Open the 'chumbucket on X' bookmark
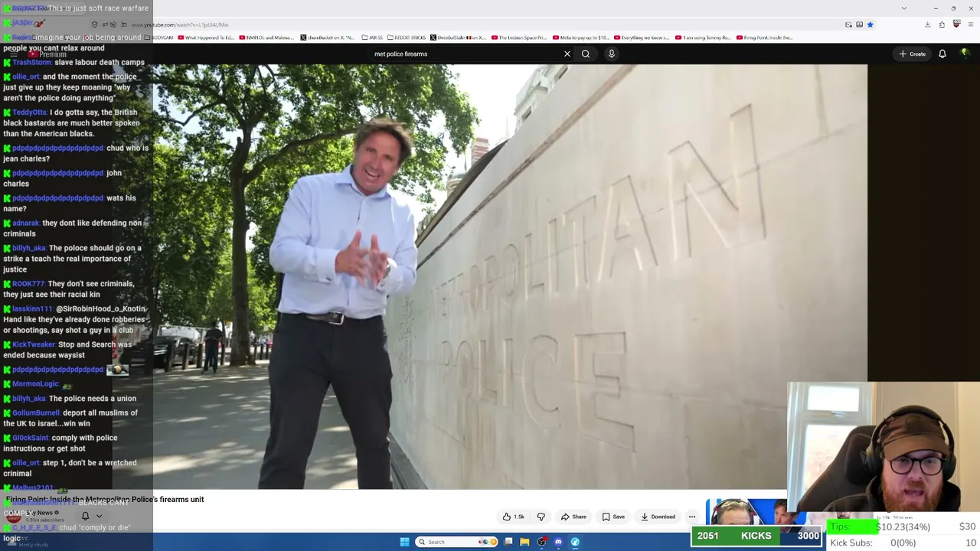 328,37
